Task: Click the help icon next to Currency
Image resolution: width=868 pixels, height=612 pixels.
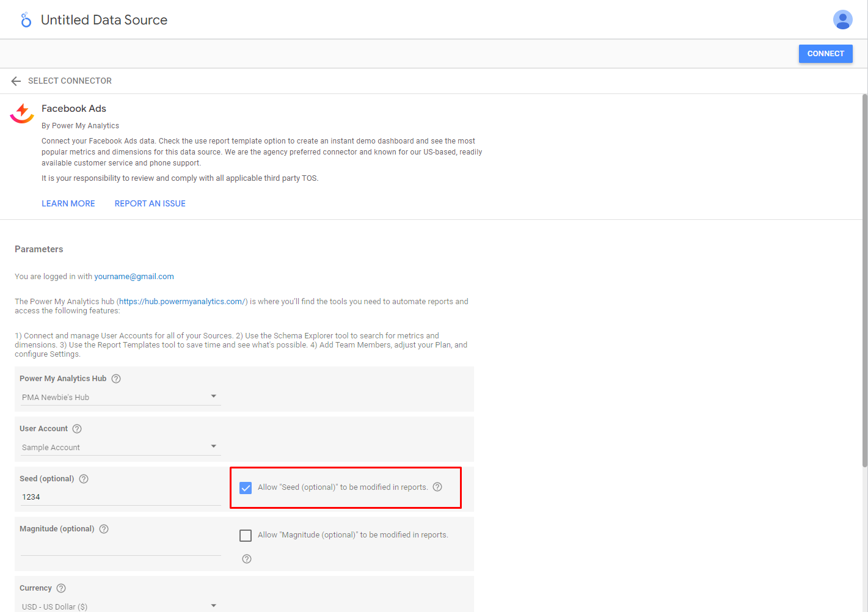Action: click(61, 588)
